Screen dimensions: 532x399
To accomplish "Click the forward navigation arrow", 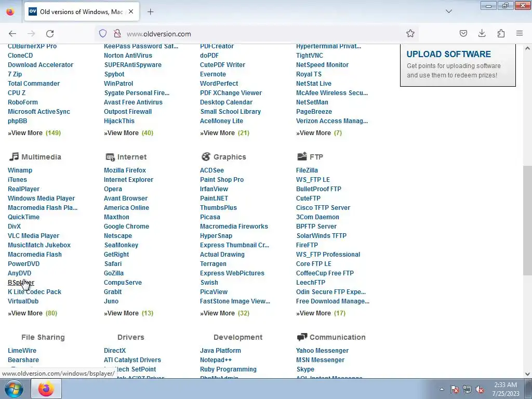I will point(31,33).
